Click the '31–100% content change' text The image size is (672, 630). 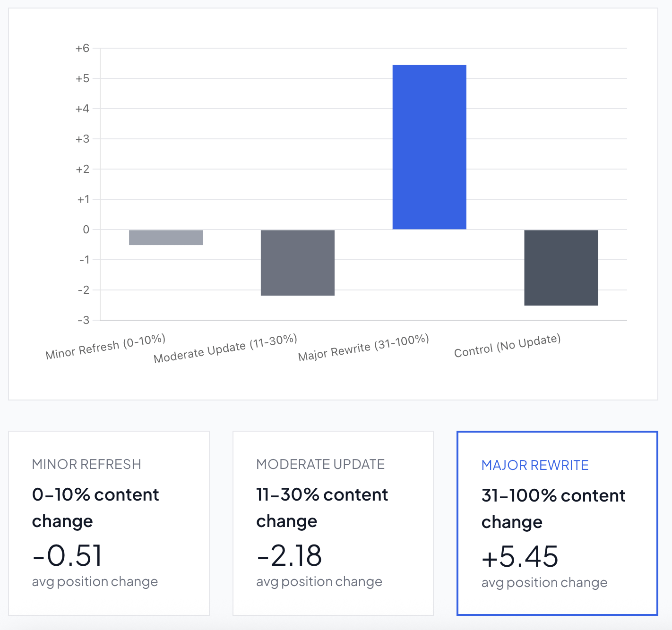[x=553, y=509]
